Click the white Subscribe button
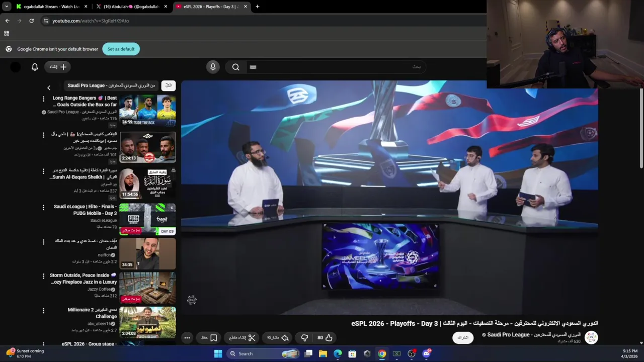 tap(463, 337)
